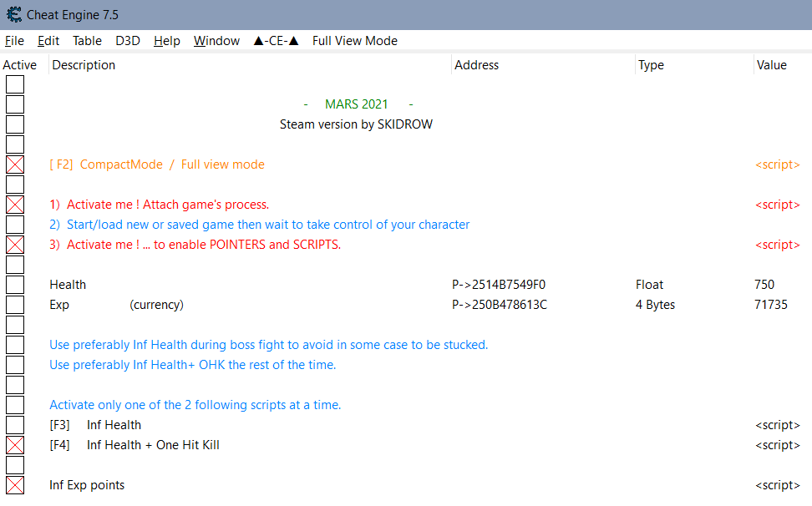This screenshot has height=506, width=812.
Task: Freeze the Health value checkbox
Action: (x=15, y=285)
